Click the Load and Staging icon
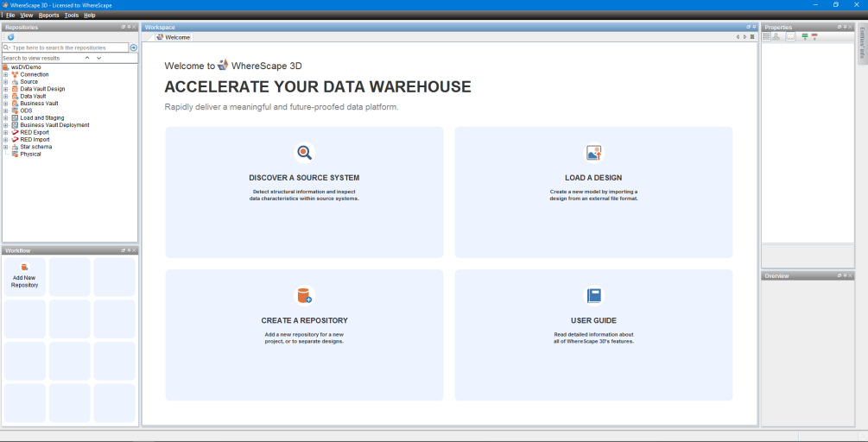 [15, 117]
